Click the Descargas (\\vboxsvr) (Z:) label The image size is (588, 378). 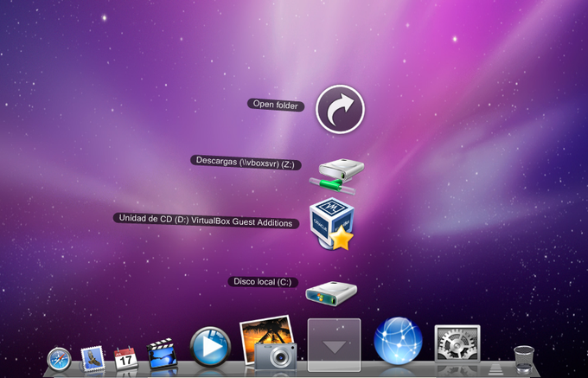(x=246, y=163)
